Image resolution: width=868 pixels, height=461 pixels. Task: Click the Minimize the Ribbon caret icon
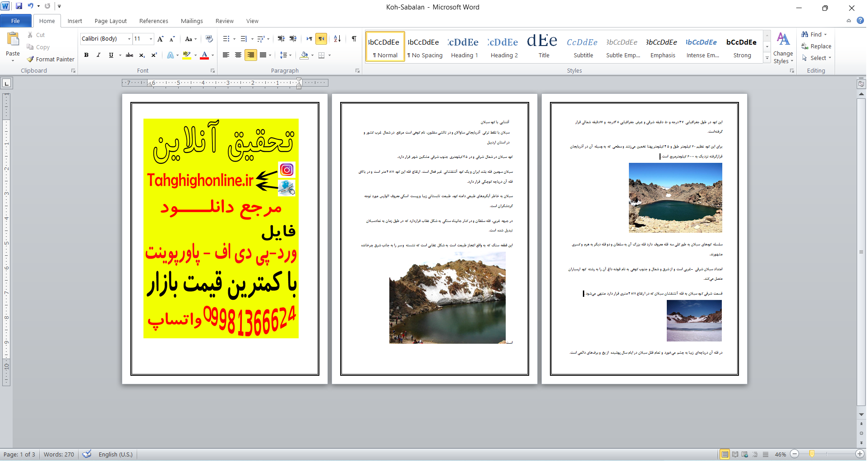849,21
